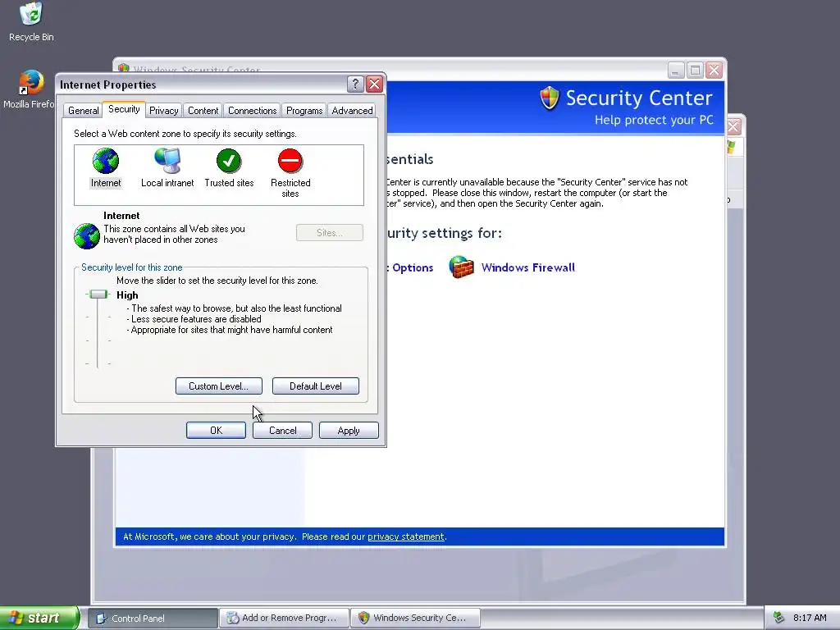
Task: Click Apply in Internet Properties
Action: [349, 430]
